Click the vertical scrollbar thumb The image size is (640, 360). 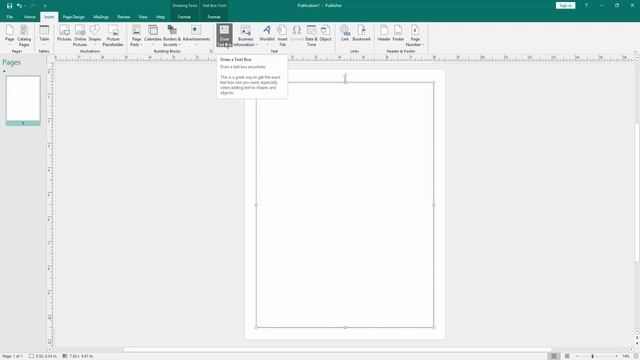[x=637, y=192]
